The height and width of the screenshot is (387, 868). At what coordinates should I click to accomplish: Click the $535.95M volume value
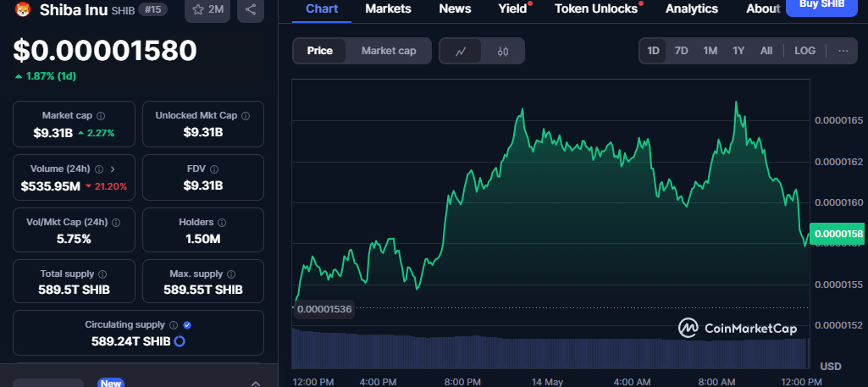[x=51, y=186]
